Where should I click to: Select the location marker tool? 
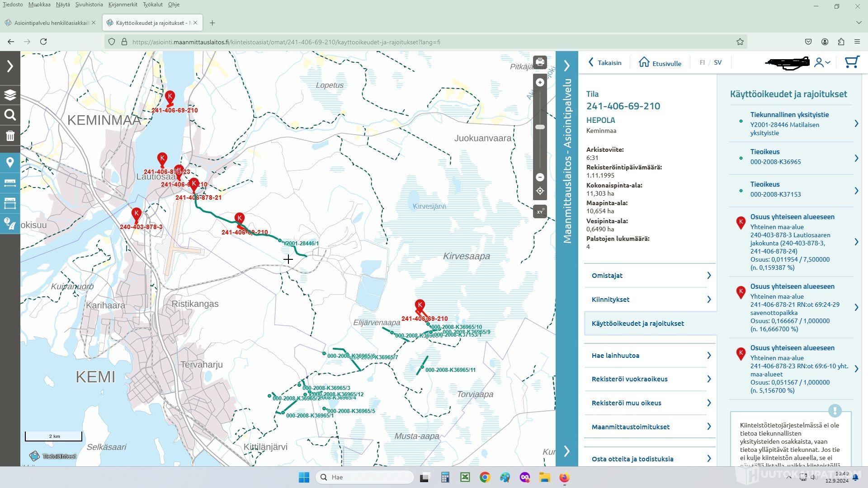(x=10, y=163)
